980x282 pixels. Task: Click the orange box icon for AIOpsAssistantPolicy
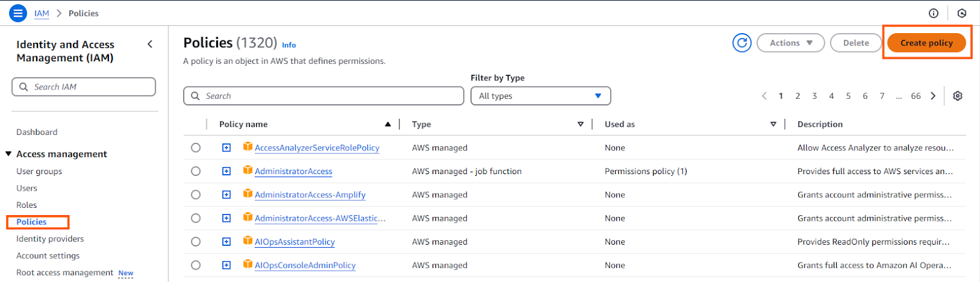pos(247,240)
